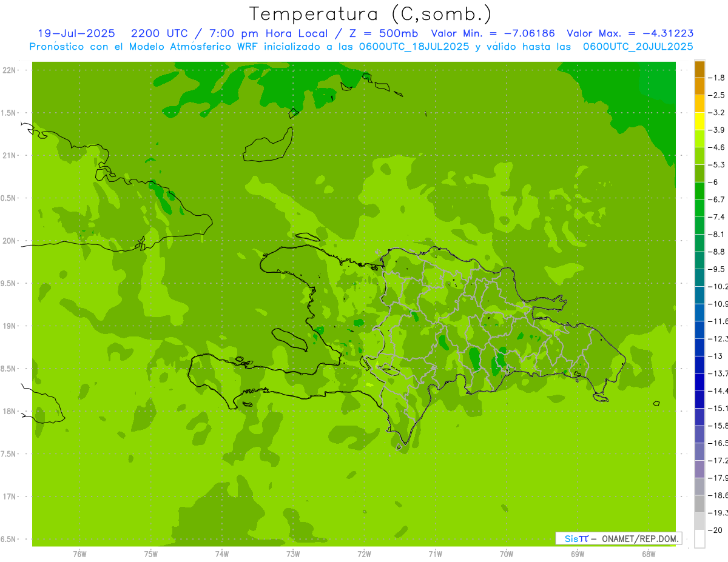Click the 71W longitude label
Viewport: 728px width, 562px height.
435,554
